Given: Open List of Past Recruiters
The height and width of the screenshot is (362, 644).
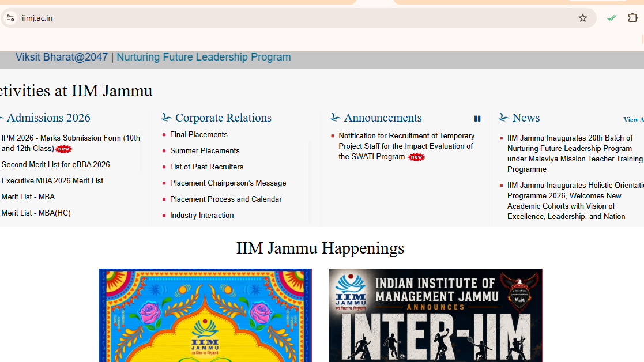Looking at the screenshot, I should pos(206,167).
